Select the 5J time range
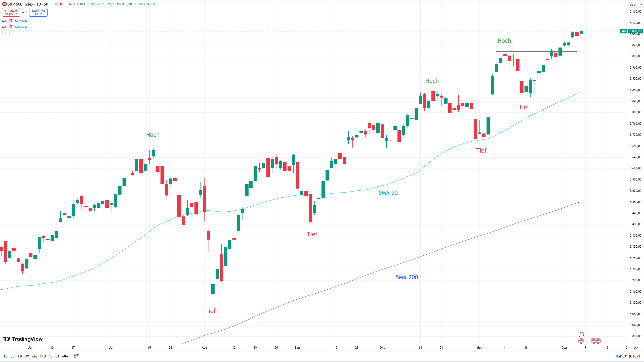Screen dimensions: 644x362 coord(57,356)
